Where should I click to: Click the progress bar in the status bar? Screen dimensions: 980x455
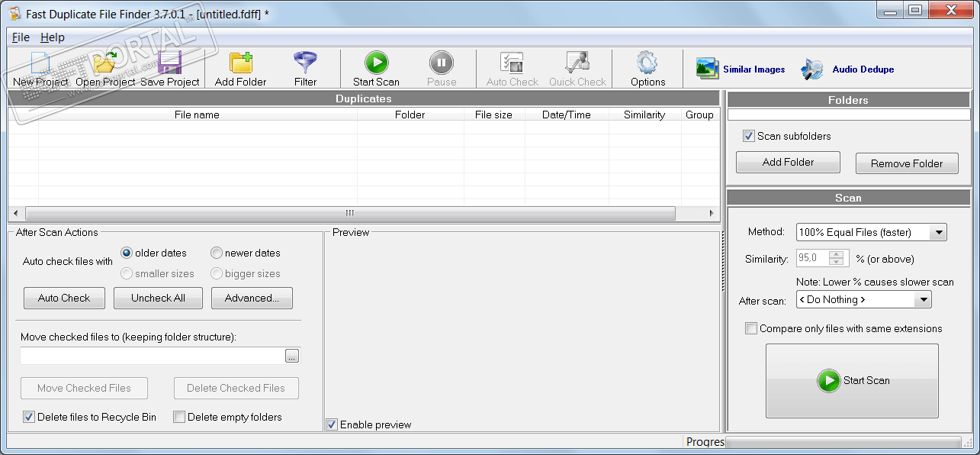(x=843, y=441)
